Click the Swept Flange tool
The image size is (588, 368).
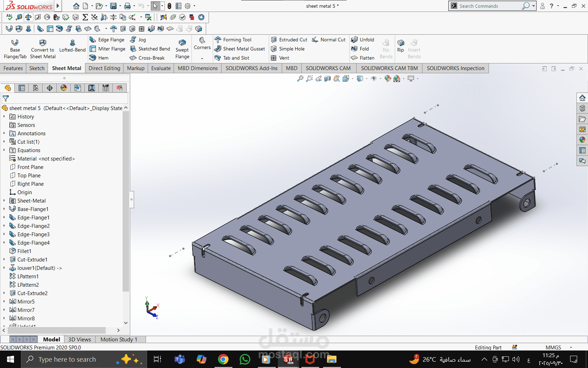[x=182, y=49]
